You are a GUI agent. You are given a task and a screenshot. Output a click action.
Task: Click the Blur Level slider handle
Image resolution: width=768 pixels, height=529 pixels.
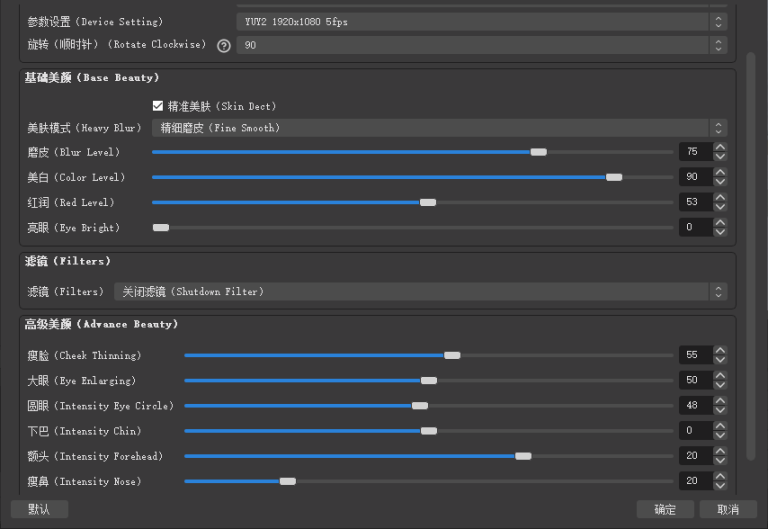coord(538,152)
